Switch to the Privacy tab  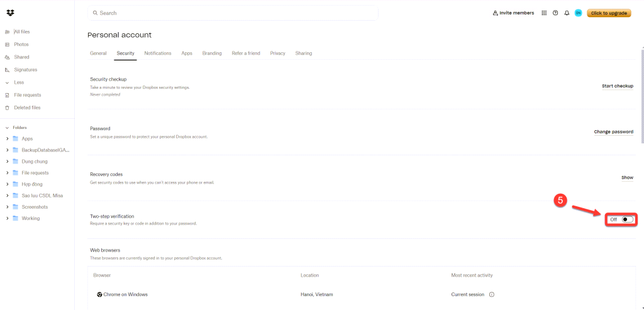tap(277, 53)
